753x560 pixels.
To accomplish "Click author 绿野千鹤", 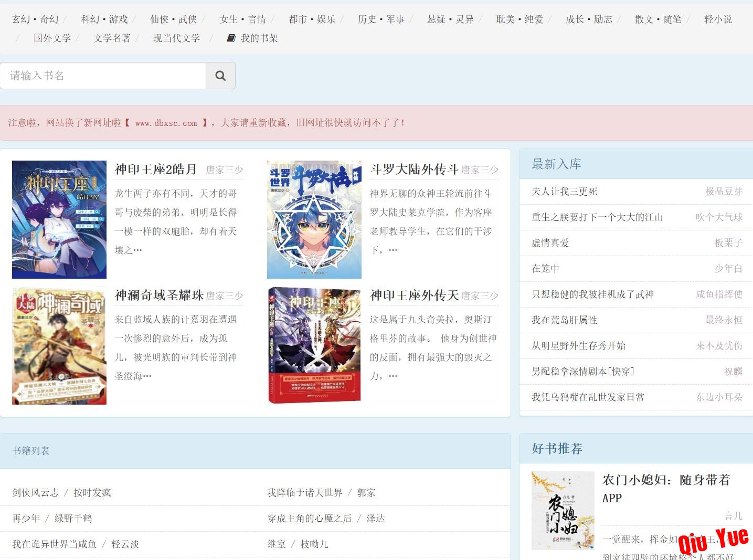I will click(73, 519).
